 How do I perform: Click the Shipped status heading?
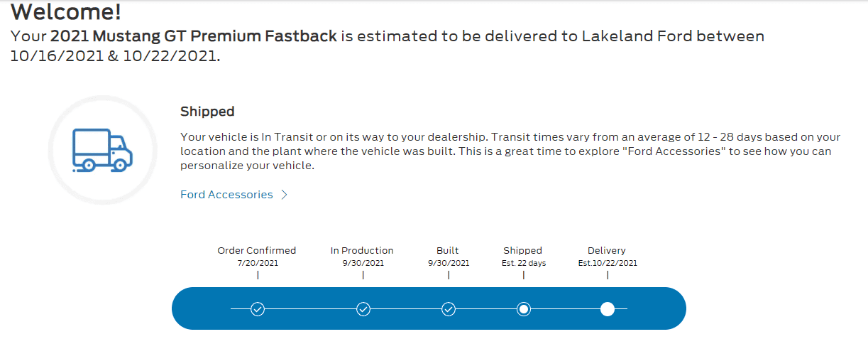point(207,112)
